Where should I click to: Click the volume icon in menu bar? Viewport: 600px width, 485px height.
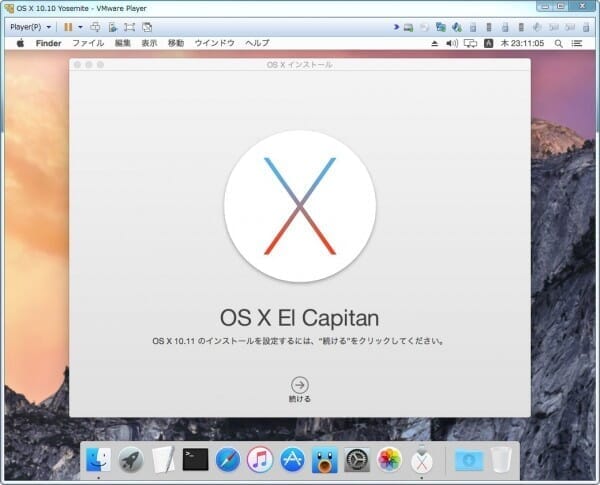coord(451,44)
